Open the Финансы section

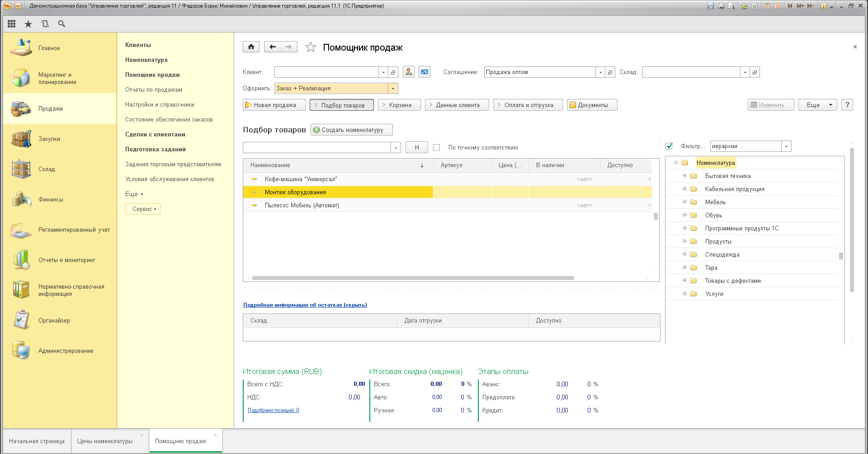point(60,199)
